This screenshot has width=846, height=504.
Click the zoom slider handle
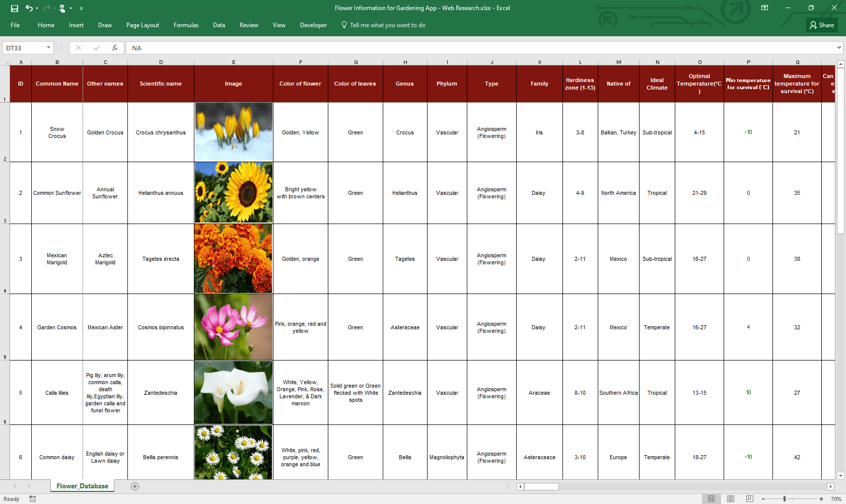tap(785, 499)
